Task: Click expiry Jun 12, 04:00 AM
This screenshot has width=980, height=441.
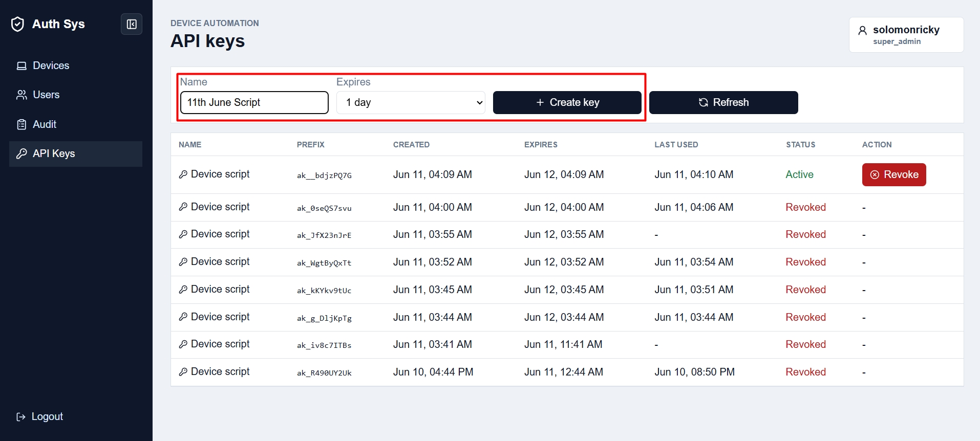Action: coord(564,207)
